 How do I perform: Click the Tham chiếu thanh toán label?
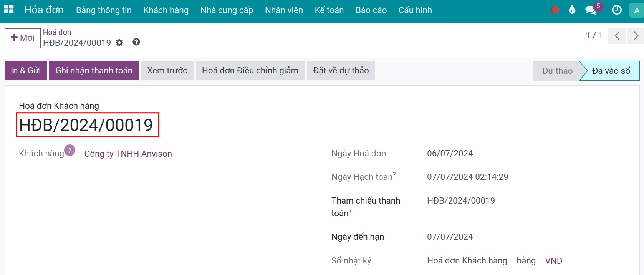point(366,207)
